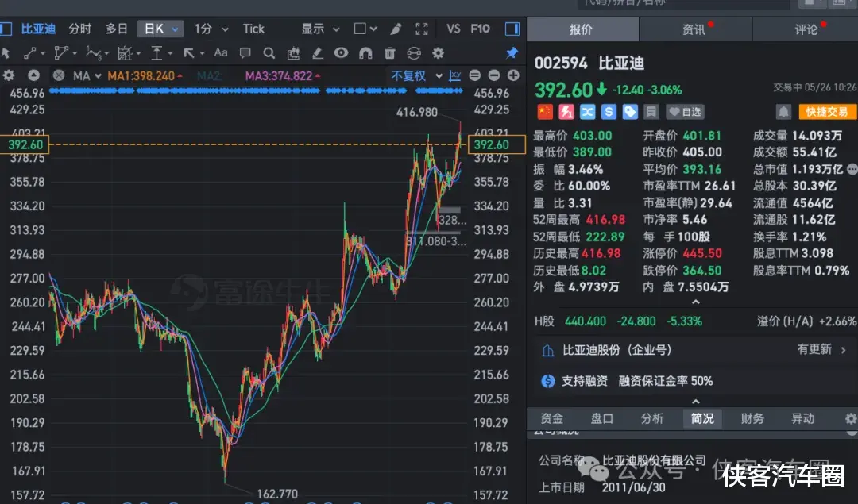Select the trend line drawing tool
The image size is (858, 504).
(x=29, y=53)
